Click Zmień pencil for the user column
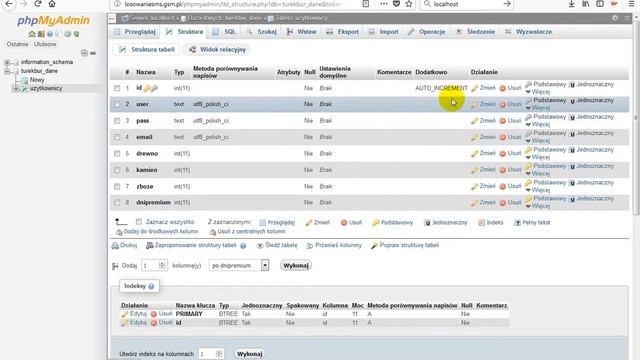This screenshot has height=360, width=640. [483, 104]
